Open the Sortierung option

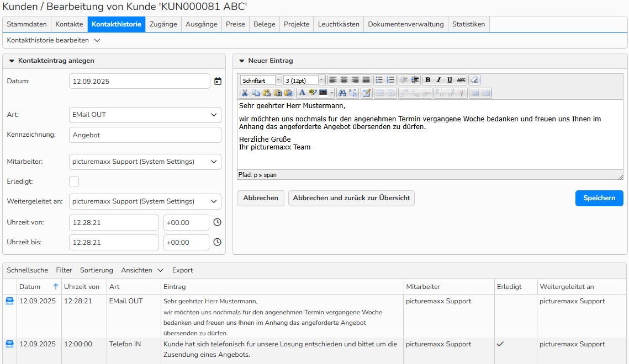tap(96, 270)
